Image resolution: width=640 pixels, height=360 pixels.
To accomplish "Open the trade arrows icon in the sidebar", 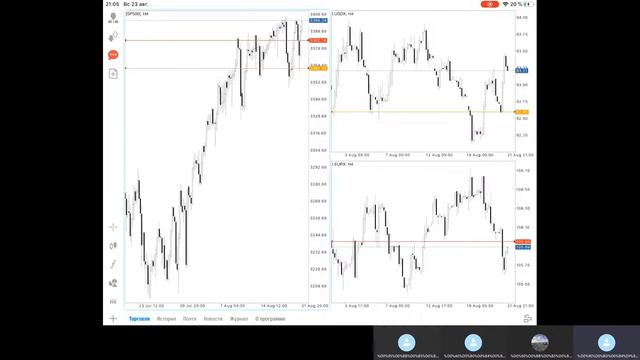I will pyautogui.click(x=113, y=36).
